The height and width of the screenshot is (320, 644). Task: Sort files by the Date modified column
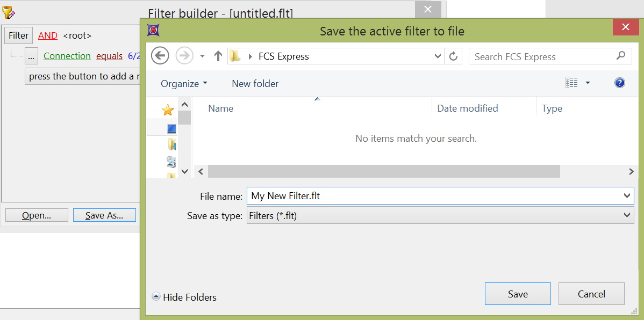(467, 108)
